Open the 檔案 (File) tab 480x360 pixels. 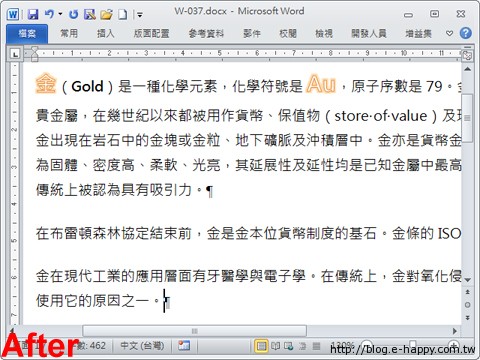(x=27, y=34)
